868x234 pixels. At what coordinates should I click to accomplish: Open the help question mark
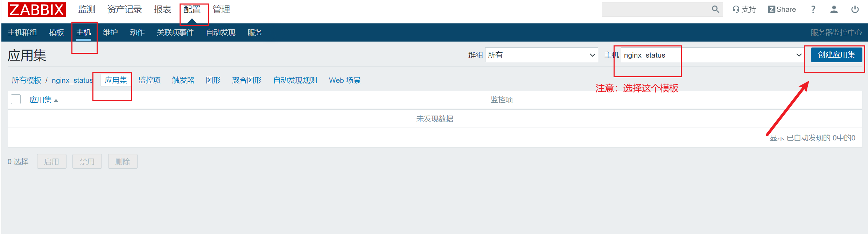tap(813, 9)
